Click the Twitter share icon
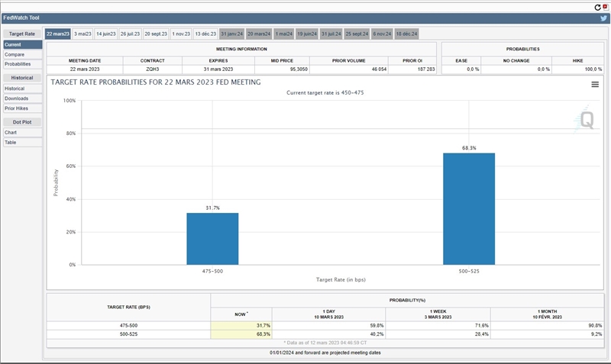The height and width of the screenshot is (364, 611). point(603,18)
